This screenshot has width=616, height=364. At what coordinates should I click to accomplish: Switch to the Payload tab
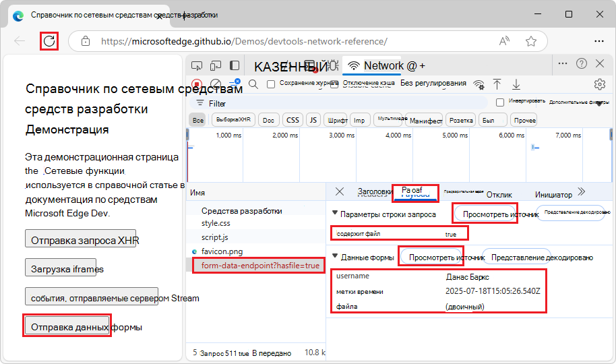click(x=415, y=193)
